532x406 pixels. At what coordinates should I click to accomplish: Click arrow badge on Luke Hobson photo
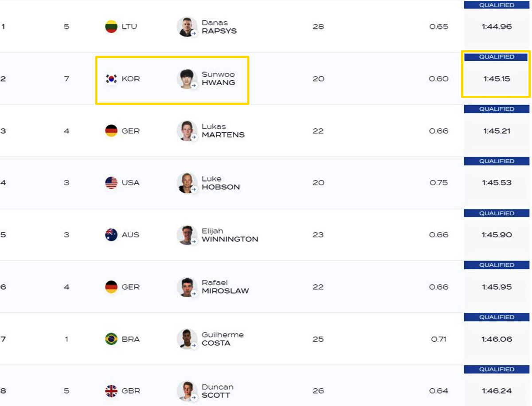tap(194, 189)
